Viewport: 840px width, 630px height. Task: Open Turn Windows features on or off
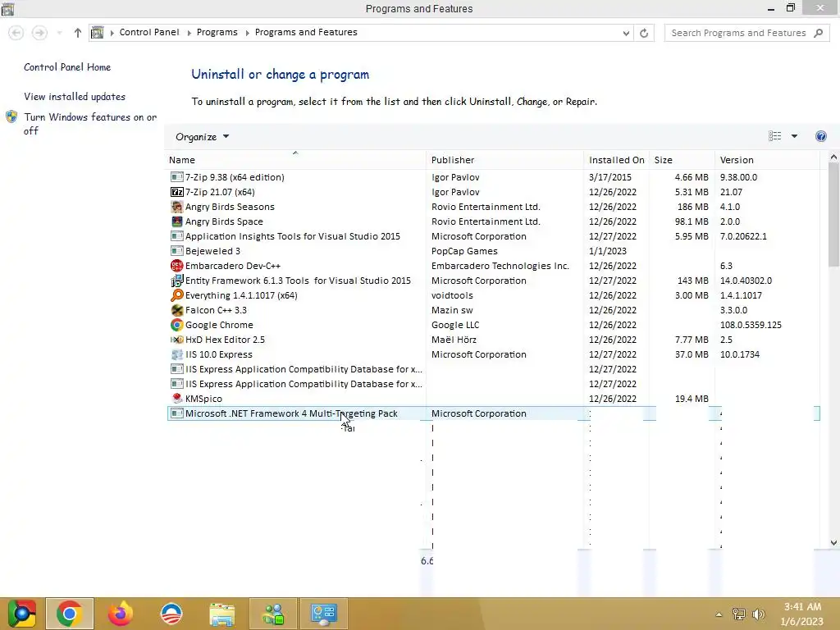90,124
